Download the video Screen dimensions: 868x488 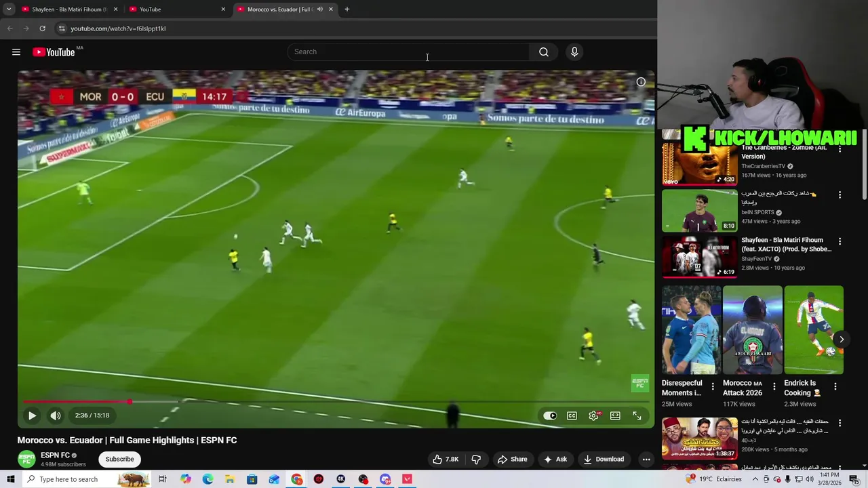[604, 459]
